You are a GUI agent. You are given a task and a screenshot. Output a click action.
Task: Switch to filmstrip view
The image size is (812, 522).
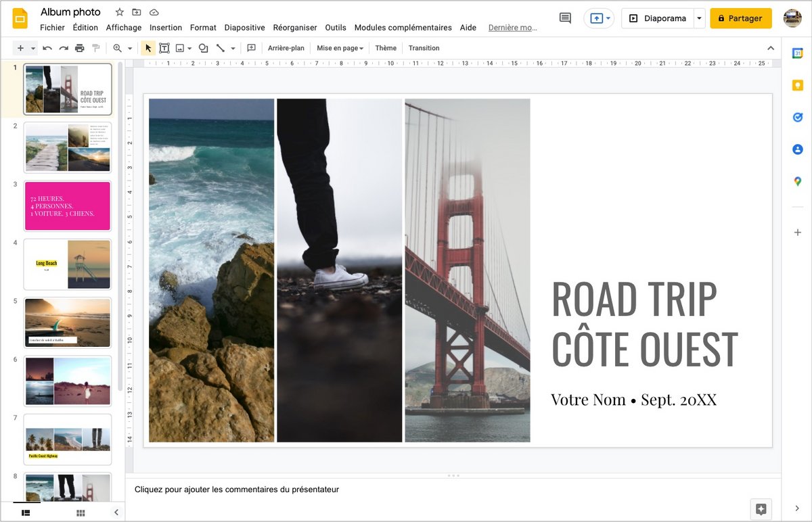point(26,513)
